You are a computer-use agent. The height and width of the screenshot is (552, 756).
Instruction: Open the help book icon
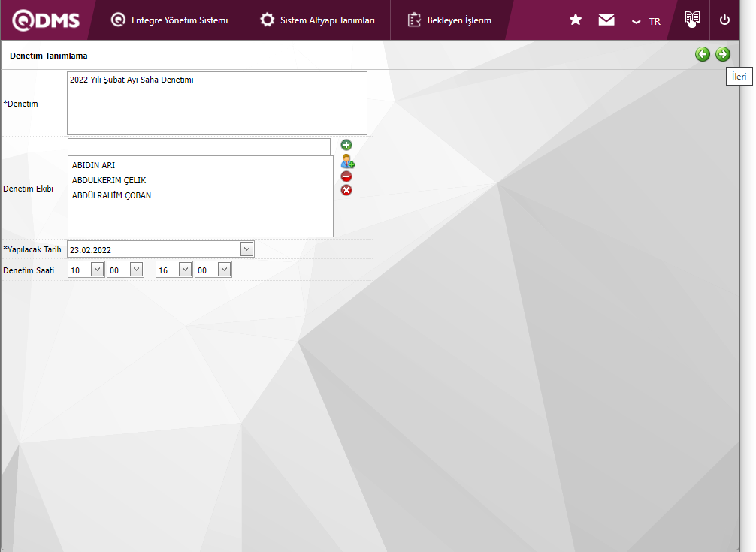[692, 20]
